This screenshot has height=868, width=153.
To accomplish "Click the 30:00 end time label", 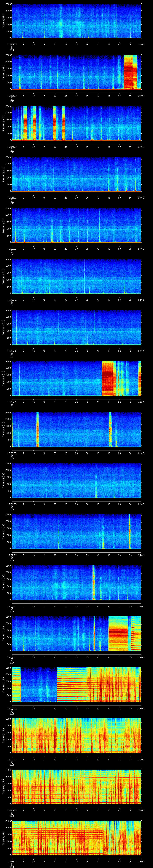I will pyautogui.click(x=141, y=402).
